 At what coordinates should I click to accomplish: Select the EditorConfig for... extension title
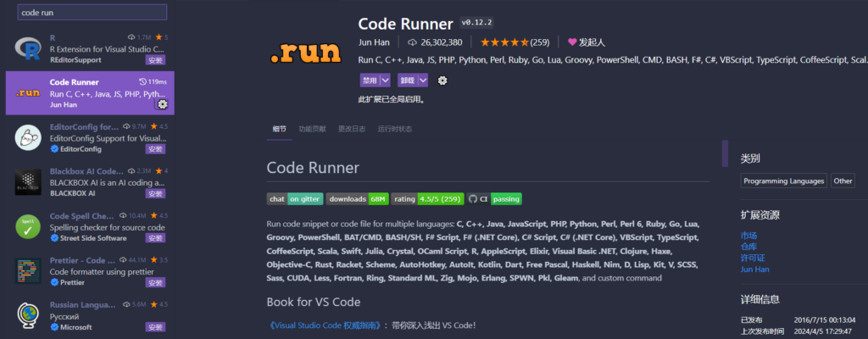(84, 126)
